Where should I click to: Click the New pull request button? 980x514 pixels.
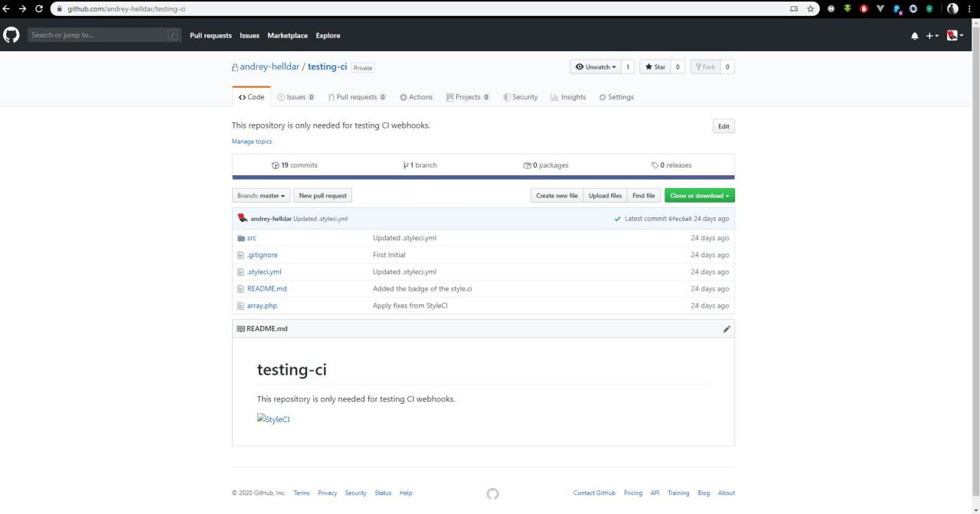point(323,196)
